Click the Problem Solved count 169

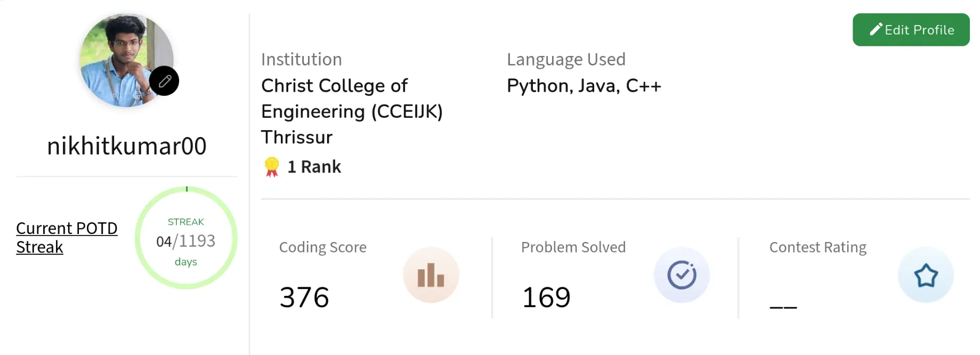[x=546, y=297]
